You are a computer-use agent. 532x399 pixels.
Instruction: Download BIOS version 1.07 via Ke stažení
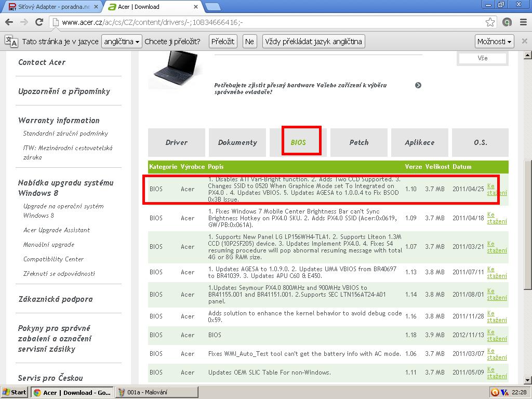click(497, 247)
